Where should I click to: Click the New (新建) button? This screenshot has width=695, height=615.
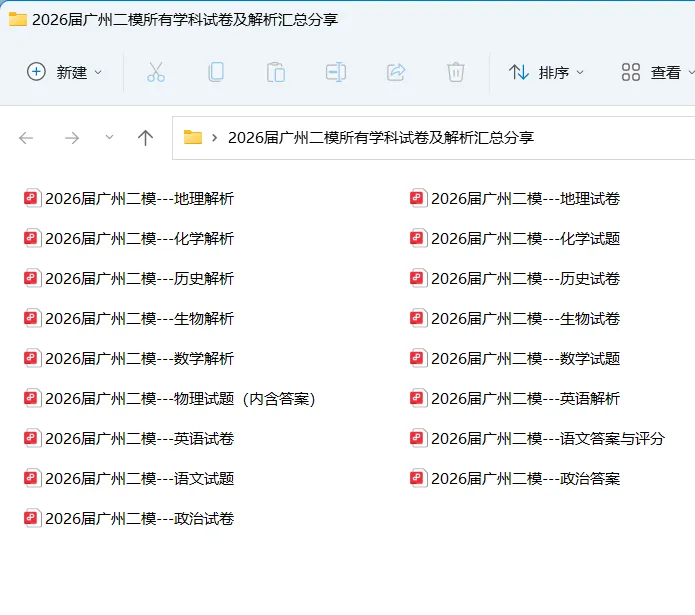(65, 72)
